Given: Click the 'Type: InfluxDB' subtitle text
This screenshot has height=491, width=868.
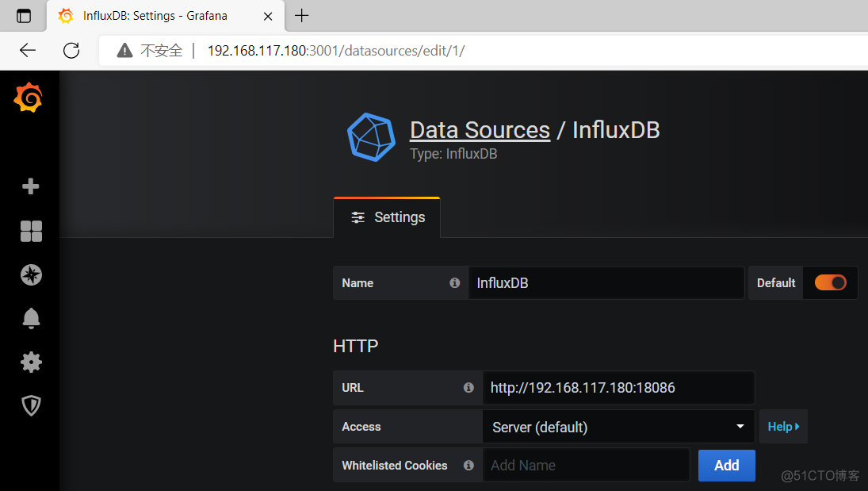Looking at the screenshot, I should pyautogui.click(x=453, y=154).
